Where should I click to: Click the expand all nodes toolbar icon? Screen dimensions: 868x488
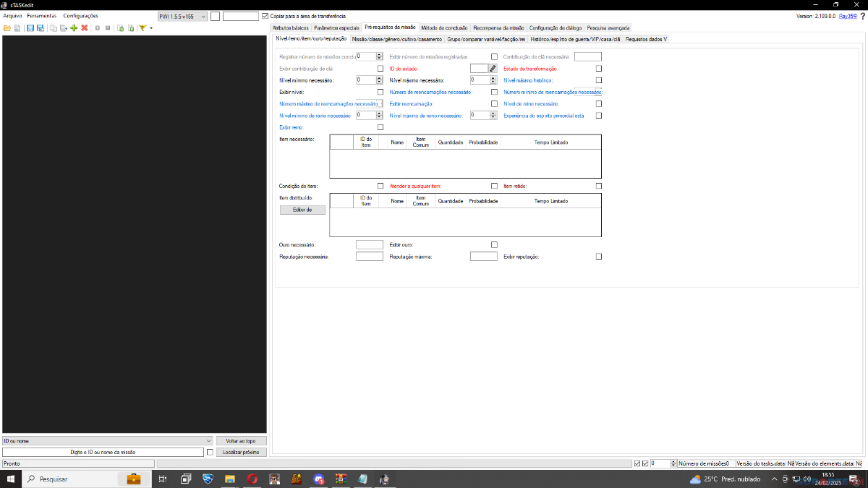pyautogui.click(x=97, y=27)
